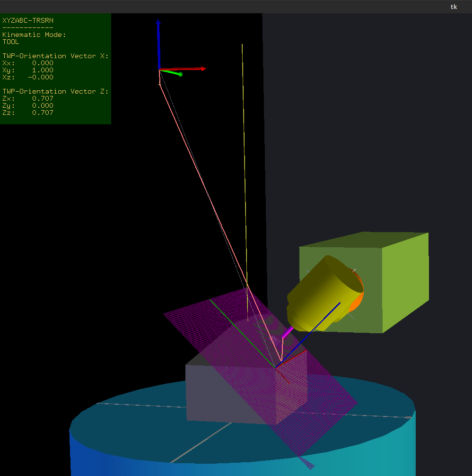Click the 'XYZABC-TRSRN' heading text

28,20
